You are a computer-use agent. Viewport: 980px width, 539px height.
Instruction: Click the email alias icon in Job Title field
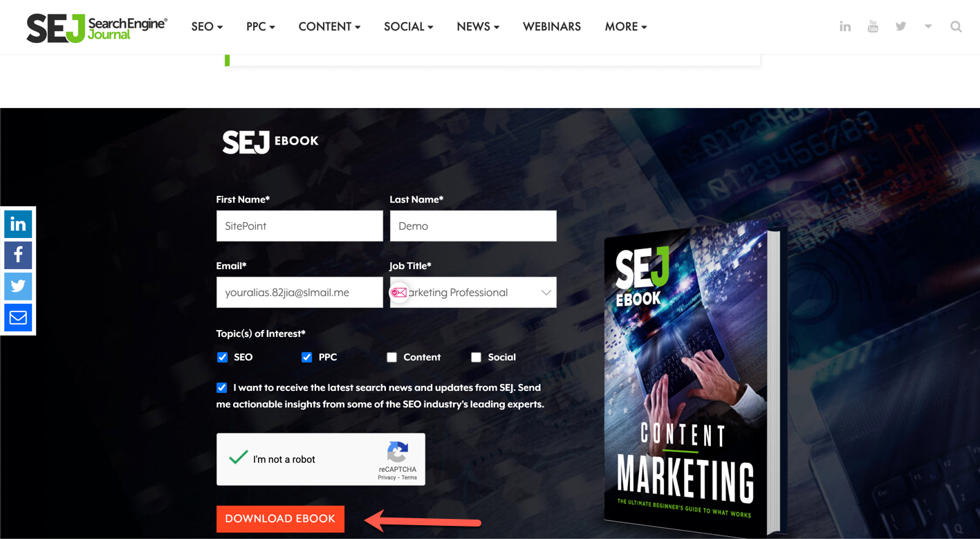click(399, 293)
